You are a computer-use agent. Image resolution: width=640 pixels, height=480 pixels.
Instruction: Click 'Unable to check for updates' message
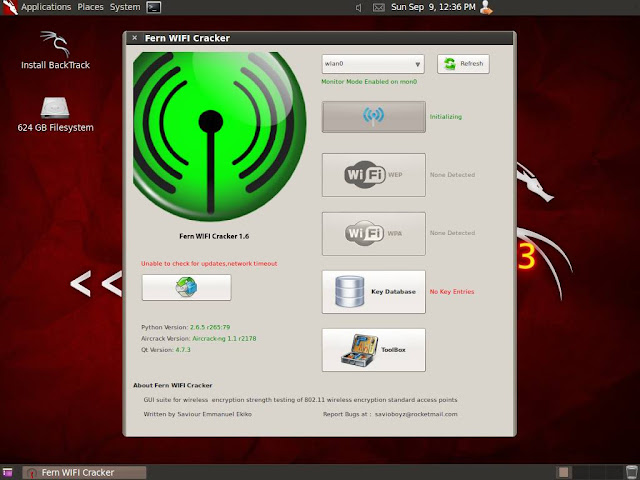[209, 264]
